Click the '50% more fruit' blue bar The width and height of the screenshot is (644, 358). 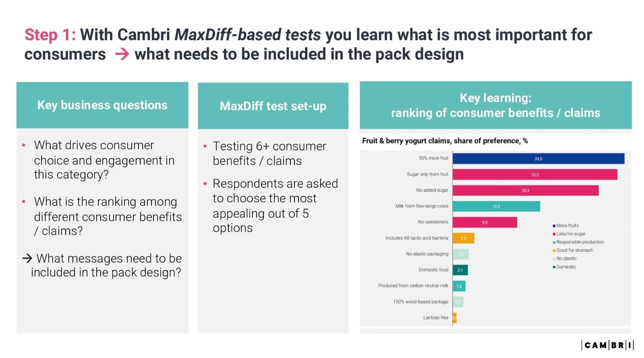point(538,158)
